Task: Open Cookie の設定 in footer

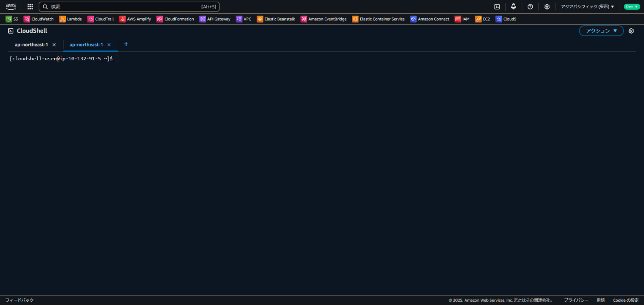Action: [x=626, y=300]
